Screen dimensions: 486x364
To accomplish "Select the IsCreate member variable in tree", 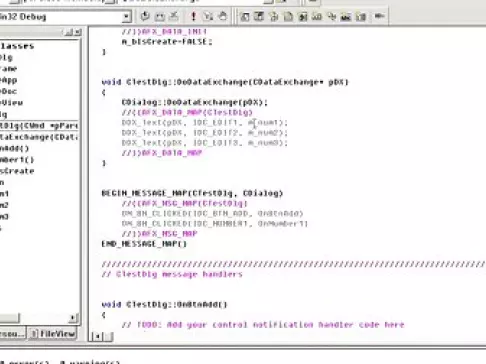I will 17,171.
